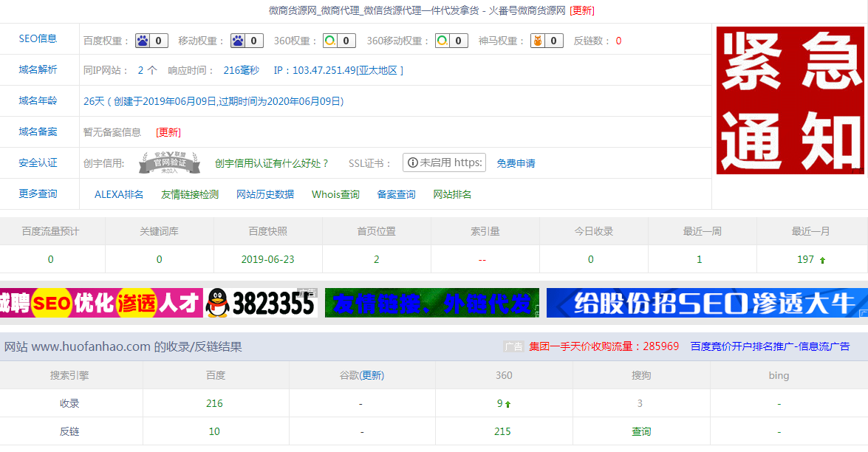The image size is (868, 452).
Task: Click 360 反链 value 215
Action: pos(502,431)
